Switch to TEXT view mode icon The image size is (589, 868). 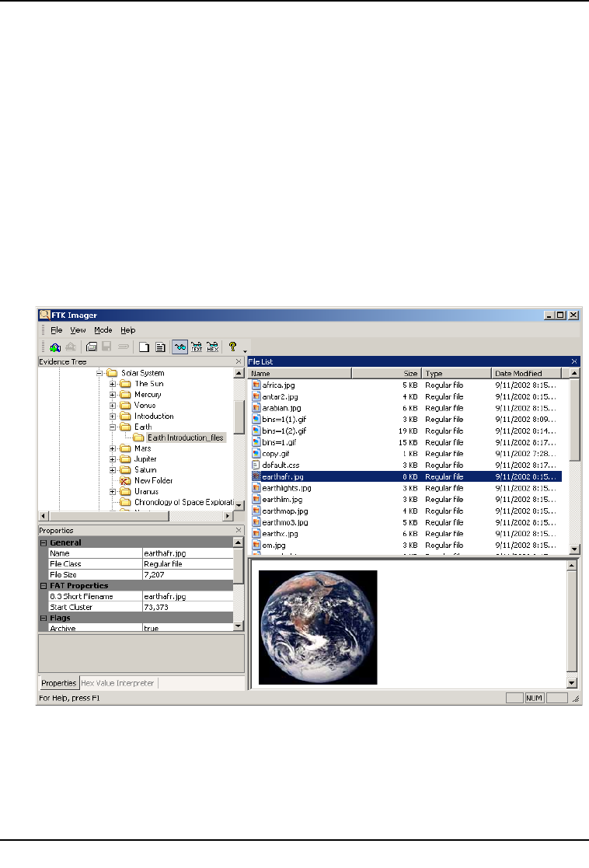click(x=197, y=347)
